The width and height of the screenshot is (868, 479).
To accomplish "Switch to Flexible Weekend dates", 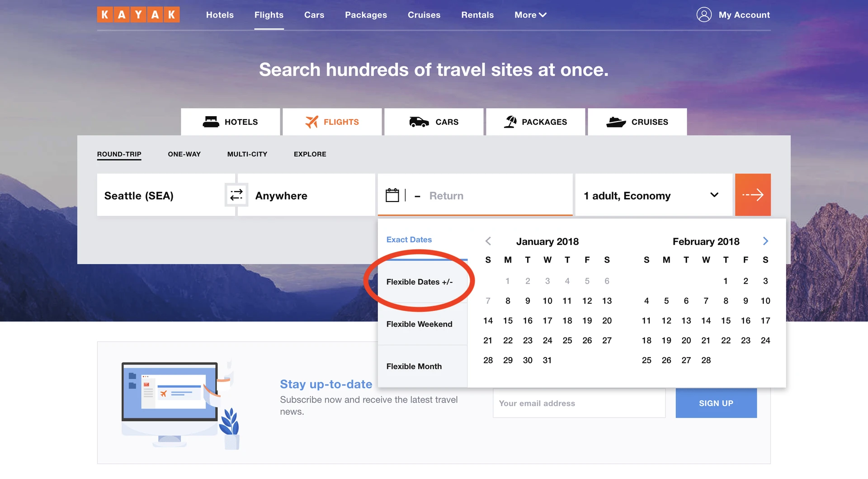I will coord(419,324).
